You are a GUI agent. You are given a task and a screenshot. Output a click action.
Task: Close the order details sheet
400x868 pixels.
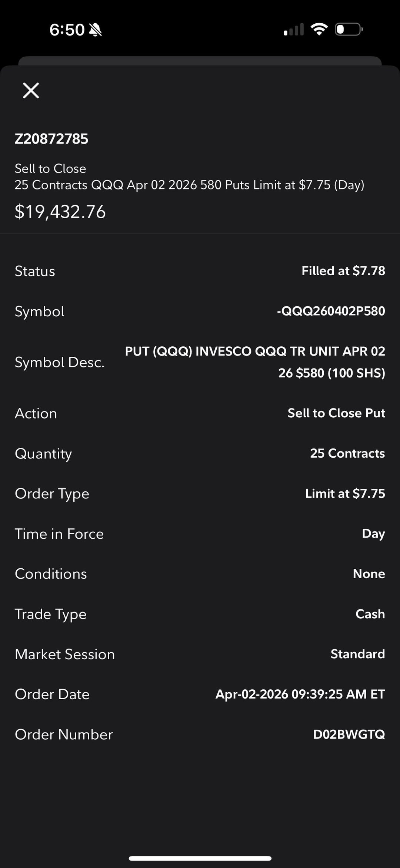tap(31, 90)
